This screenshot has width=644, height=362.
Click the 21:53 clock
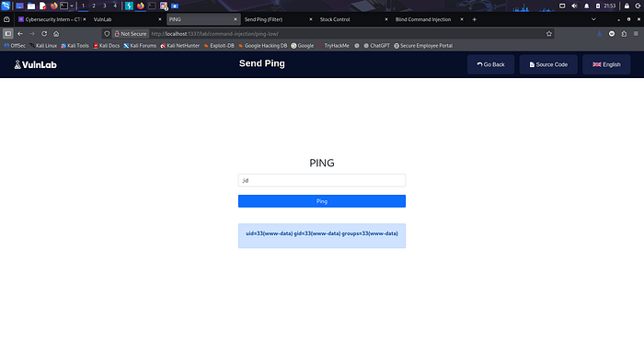[610, 6]
